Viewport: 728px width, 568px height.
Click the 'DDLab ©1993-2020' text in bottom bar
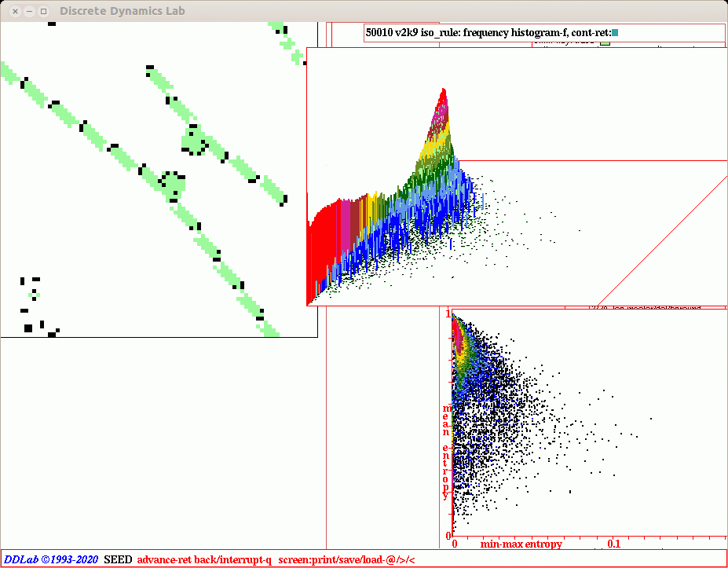tap(51, 559)
